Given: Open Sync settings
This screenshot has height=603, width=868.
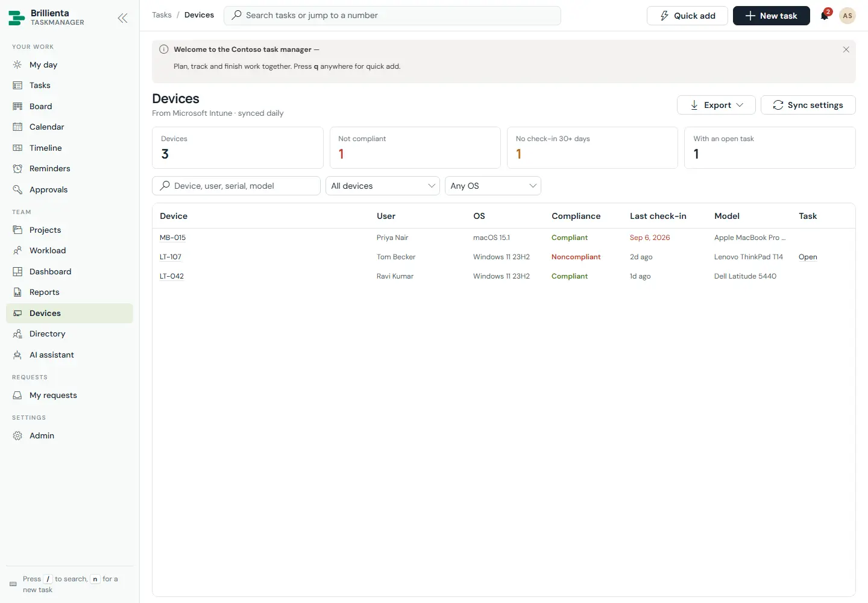Looking at the screenshot, I should [808, 105].
